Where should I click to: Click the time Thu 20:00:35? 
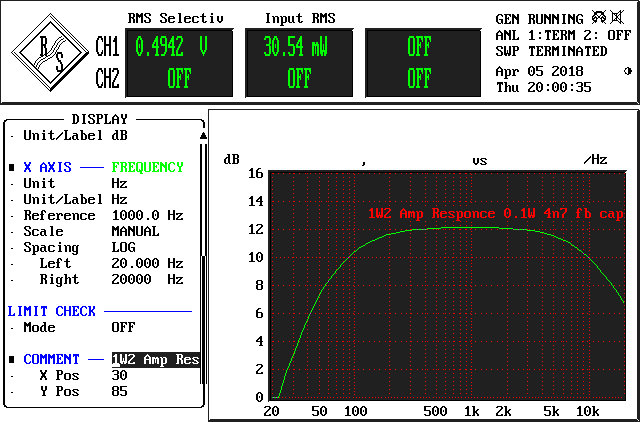pos(543,87)
